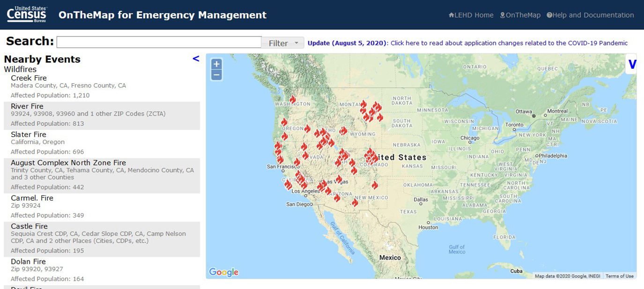Viewport: 644px width, 289px height.
Task: Select the wildfire marker above the Arizona label
Action: coord(328,191)
